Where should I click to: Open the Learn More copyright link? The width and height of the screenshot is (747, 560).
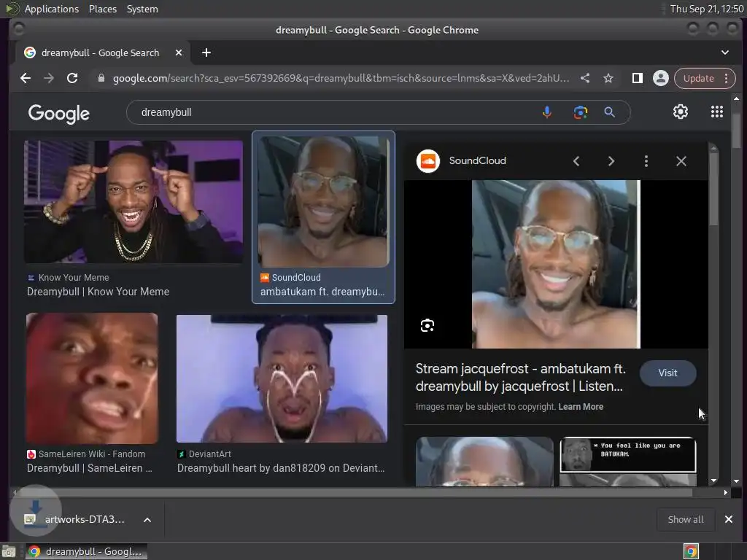pyautogui.click(x=581, y=407)
